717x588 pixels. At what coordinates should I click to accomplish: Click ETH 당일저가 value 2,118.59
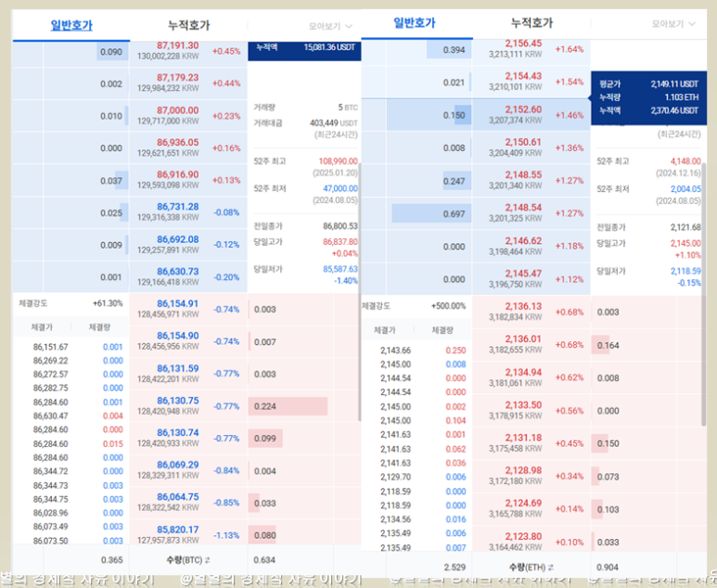click(x=685, y=271)
